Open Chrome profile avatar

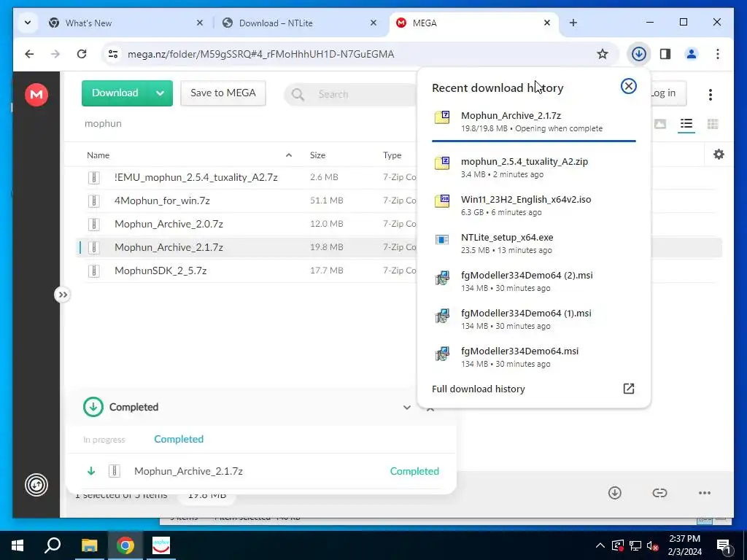(x=692, y=54)
